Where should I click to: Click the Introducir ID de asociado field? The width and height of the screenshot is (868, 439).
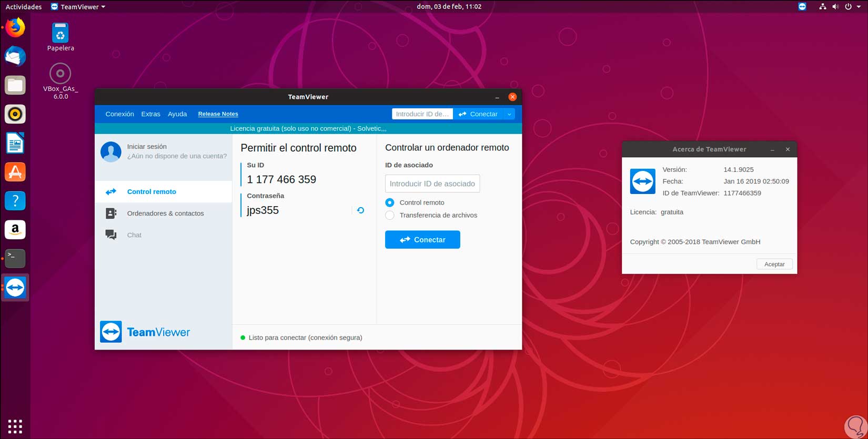coord(432,183)
